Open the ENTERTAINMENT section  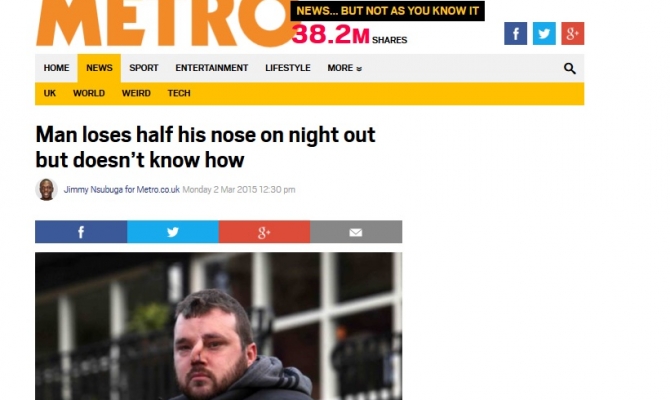[212, 68]
